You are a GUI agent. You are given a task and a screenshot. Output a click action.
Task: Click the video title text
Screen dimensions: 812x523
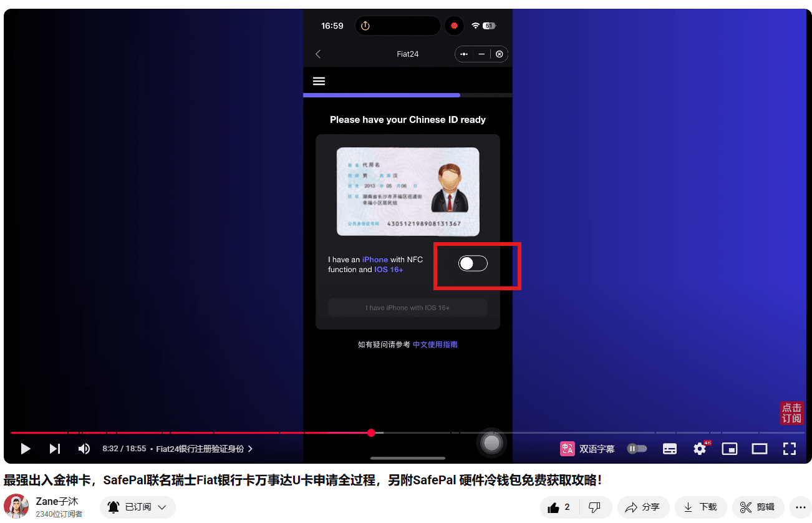[303, 480]
